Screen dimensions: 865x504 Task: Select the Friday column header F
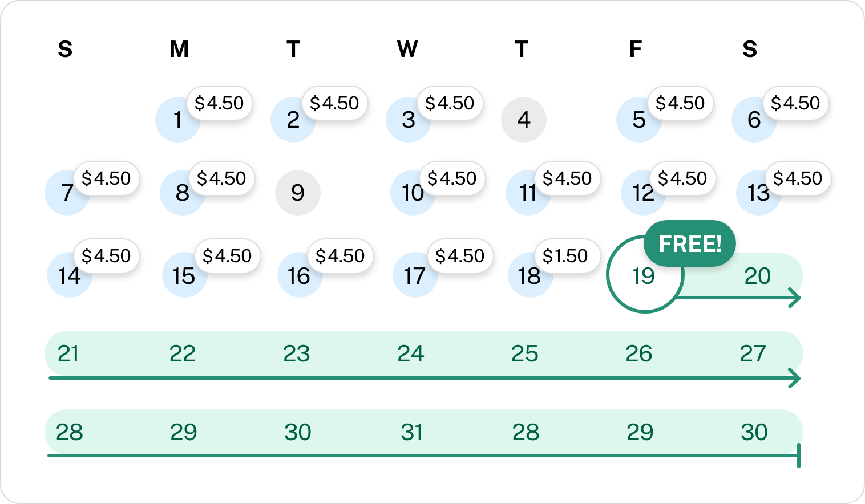634,50
